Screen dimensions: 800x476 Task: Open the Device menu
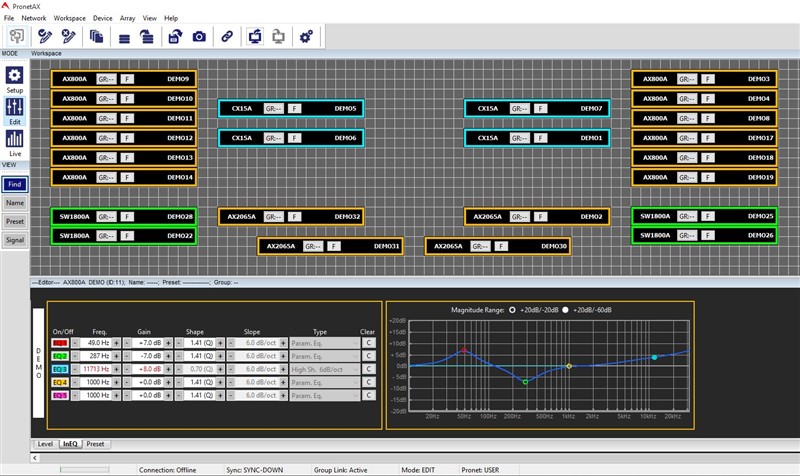click(102, 18)
